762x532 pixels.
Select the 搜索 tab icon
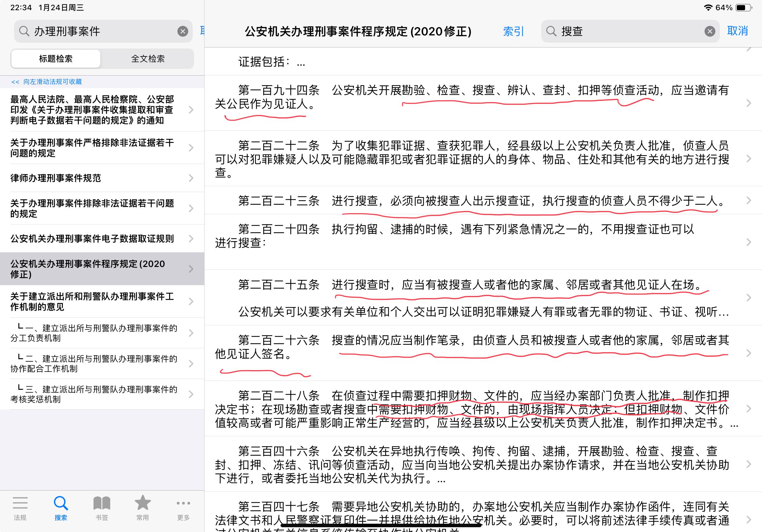(x=61, y=508)
